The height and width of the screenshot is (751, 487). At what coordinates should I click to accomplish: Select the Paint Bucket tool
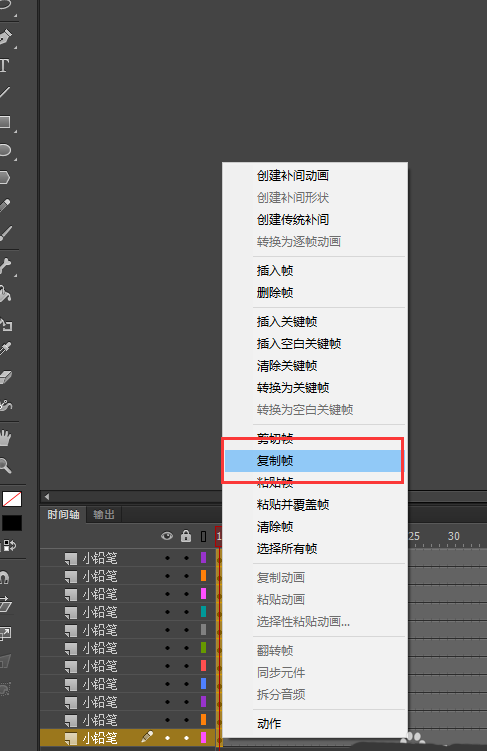tap(5, 294)
